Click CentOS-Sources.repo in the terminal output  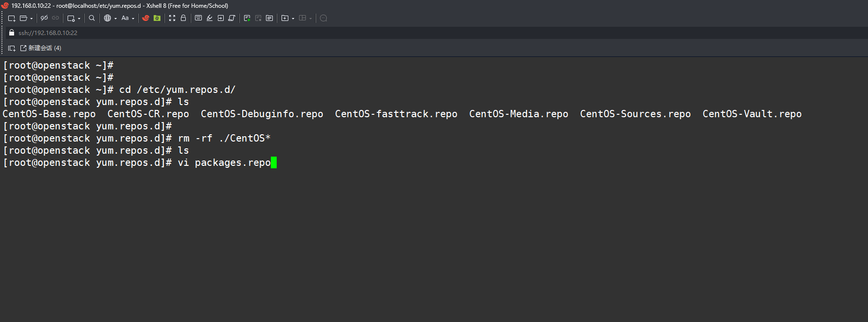coord(636,114)
